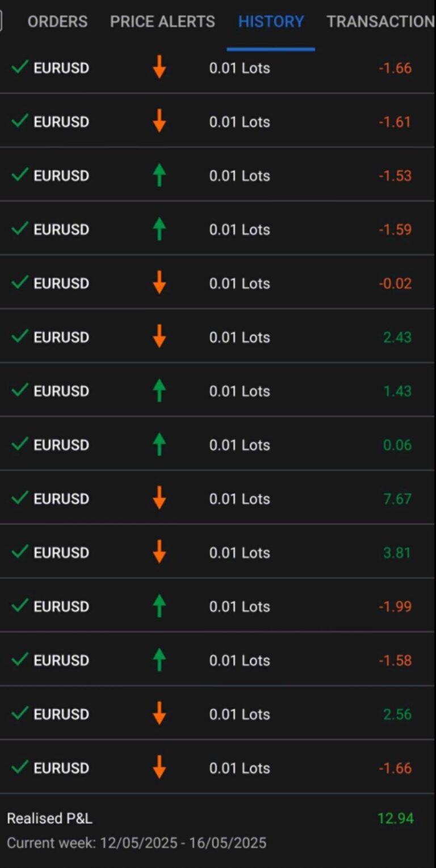Click the checkmark beside the 3.81 trade

20,552
